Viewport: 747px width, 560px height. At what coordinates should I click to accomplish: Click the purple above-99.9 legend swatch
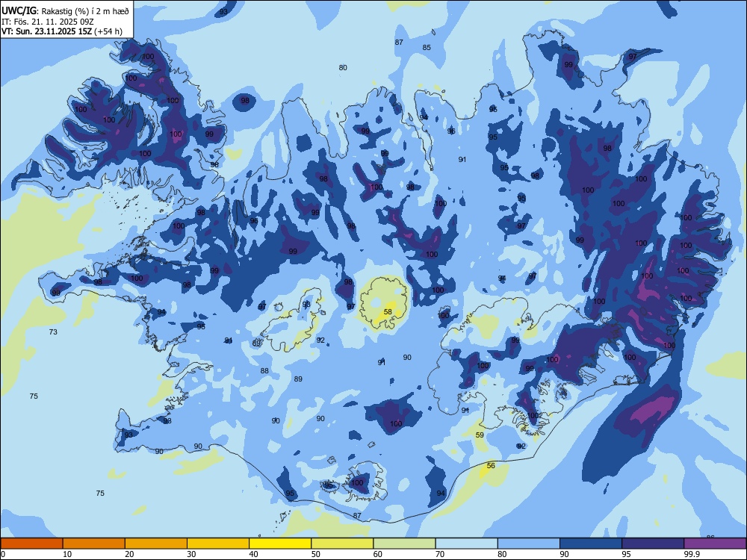point(715,544)
